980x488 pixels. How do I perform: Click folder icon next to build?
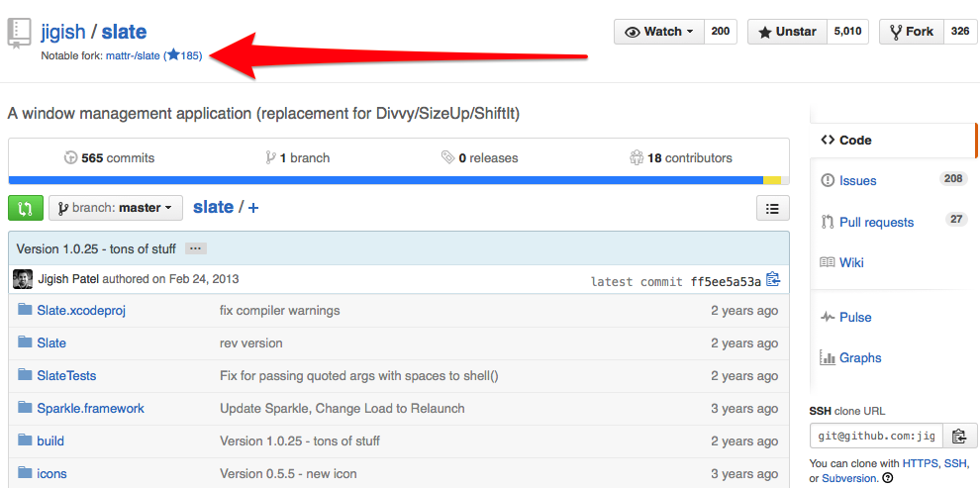coord(25,439)
